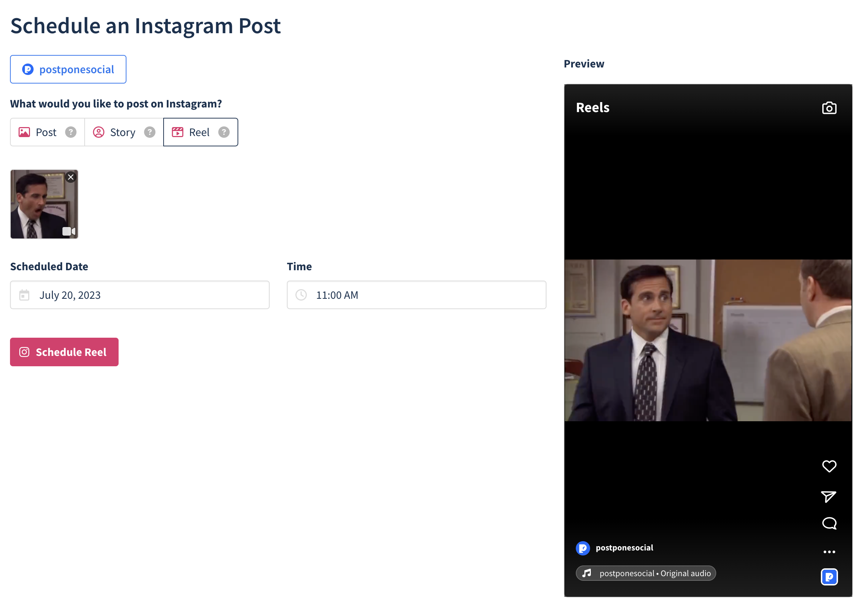Click the camera icon in Reels preview
This screenshot has width=868, height=614.
[x=829, y=108]
